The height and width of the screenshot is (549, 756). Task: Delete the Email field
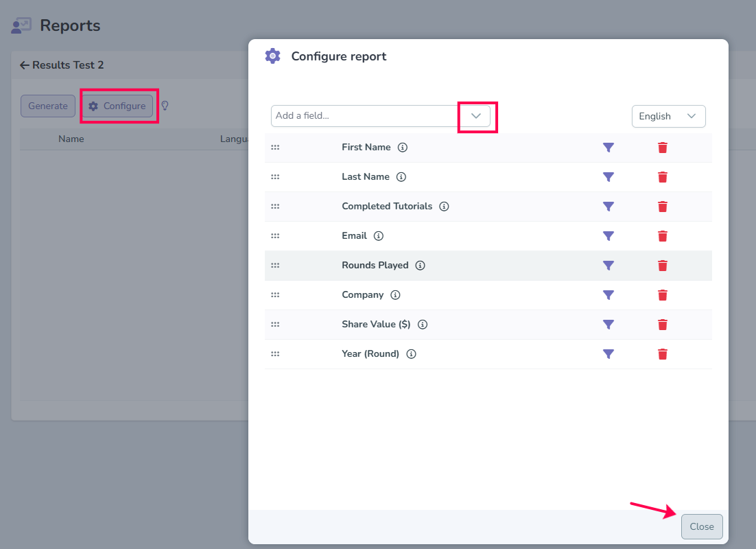tap(663, 236)
